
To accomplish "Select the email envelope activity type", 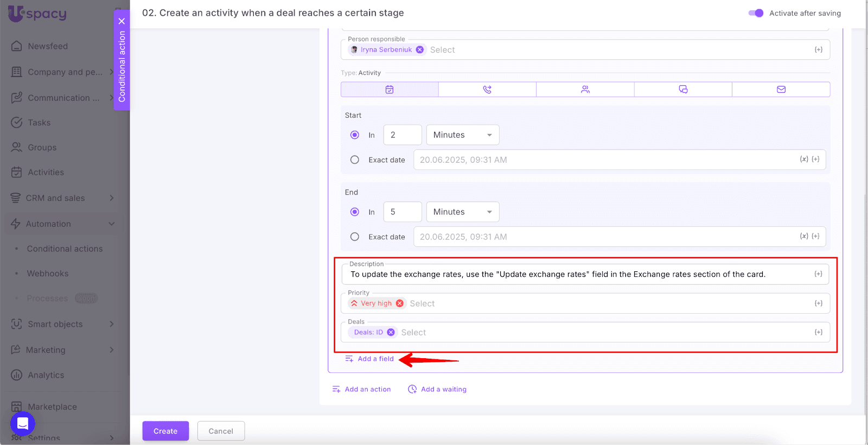I will [781, 90].
